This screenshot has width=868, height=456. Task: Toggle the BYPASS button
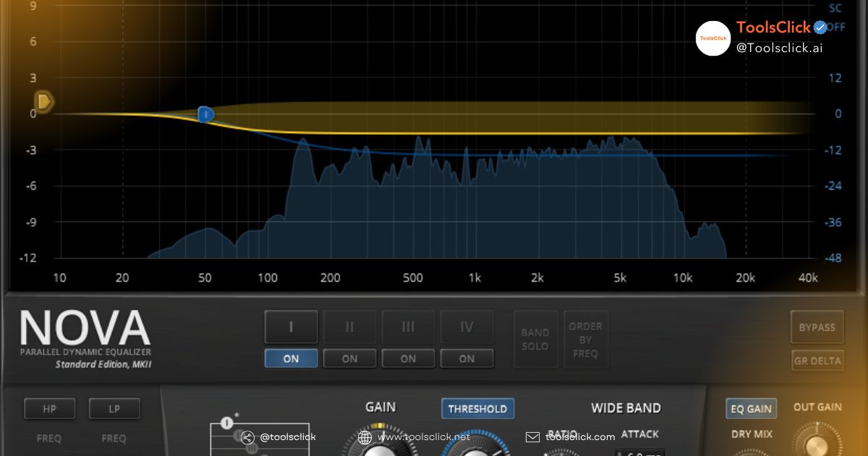pos(817,328)
